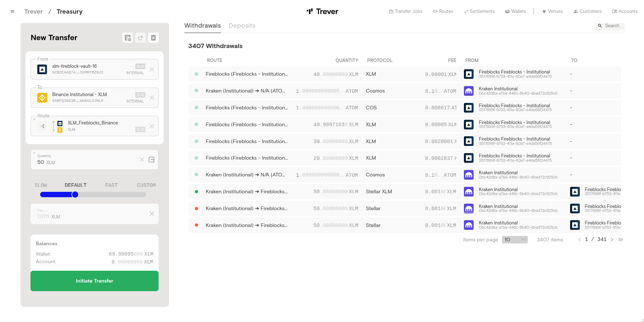This screenshot has width=644, height=322.
Task: Choose the CUSTOM fee option
Action: 146,185
